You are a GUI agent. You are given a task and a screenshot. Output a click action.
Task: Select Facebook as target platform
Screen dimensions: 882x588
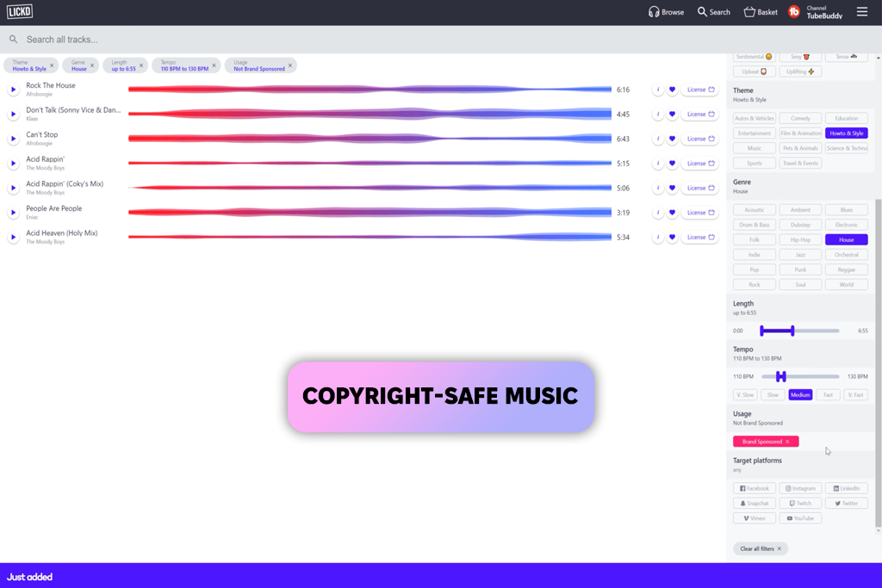[x=755, y=488]
